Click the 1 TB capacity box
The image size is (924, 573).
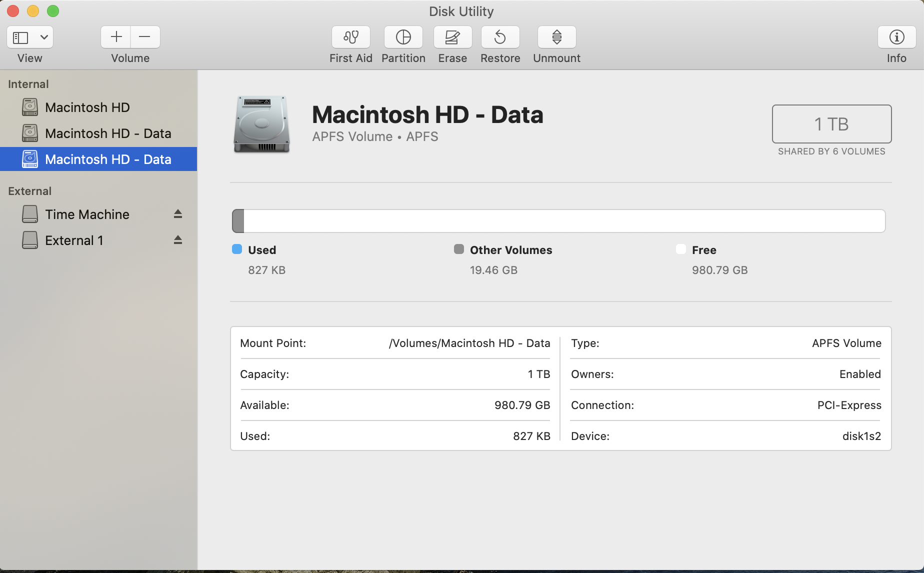831,124
